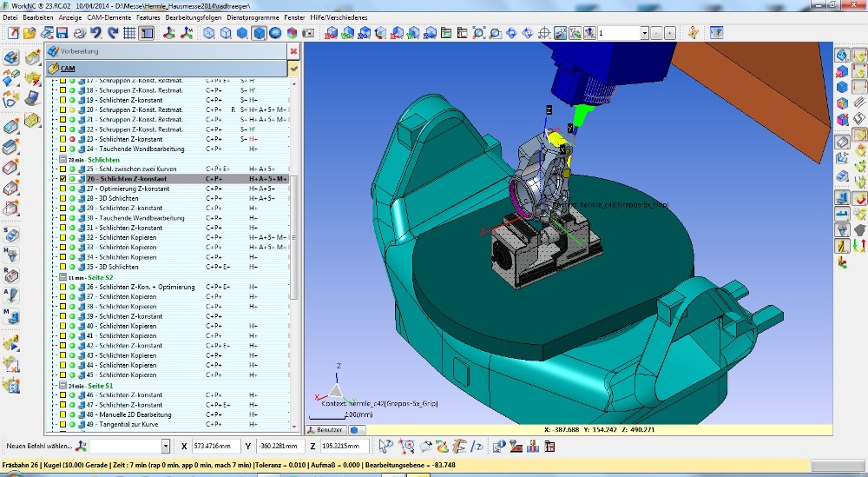Viewport: 868px width, 477px height.
Task: Close the Vorbereitung panel with red X
Action: [x=293, y=51]
